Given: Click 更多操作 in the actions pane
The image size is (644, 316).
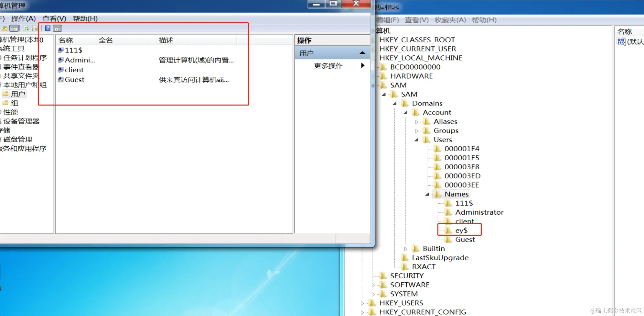Looking at the screenshot, I should (328, 66).
